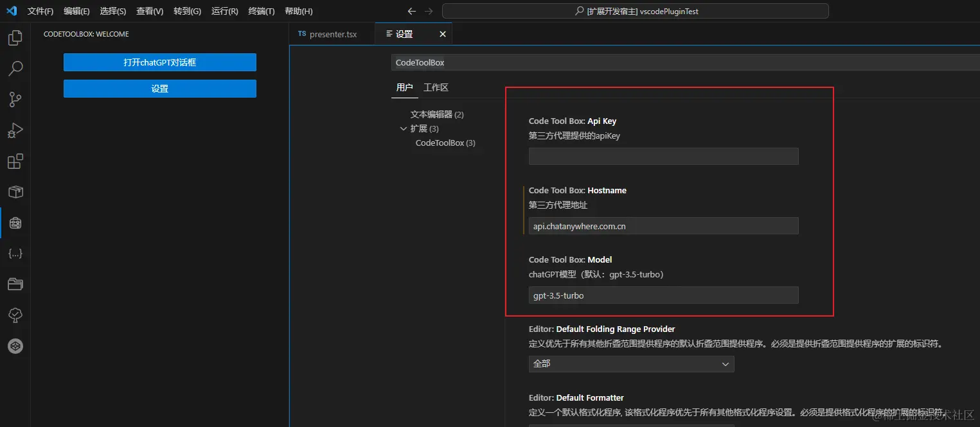The width and height of the screenshot is (980, 427).
Task: Open the 编辑(E) menu
Action: tap(76, 12)
